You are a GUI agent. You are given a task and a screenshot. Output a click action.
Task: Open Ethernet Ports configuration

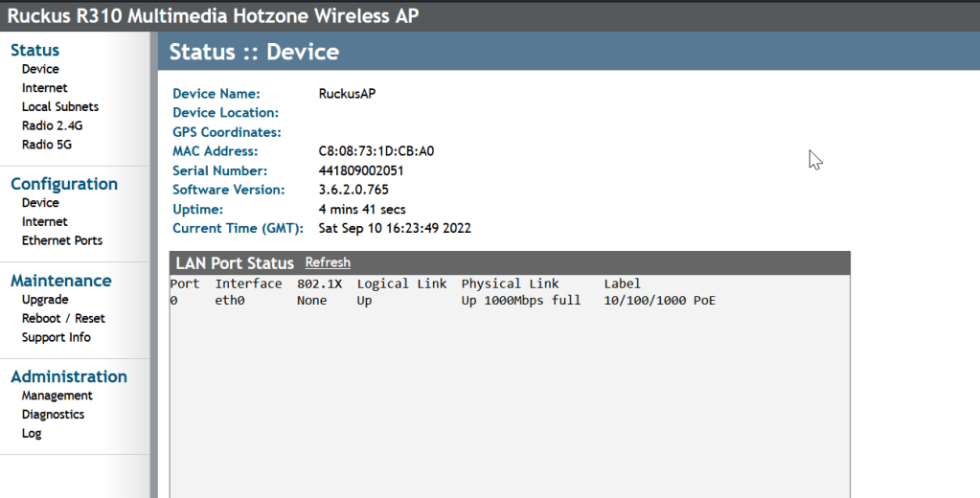pos(62,240)
